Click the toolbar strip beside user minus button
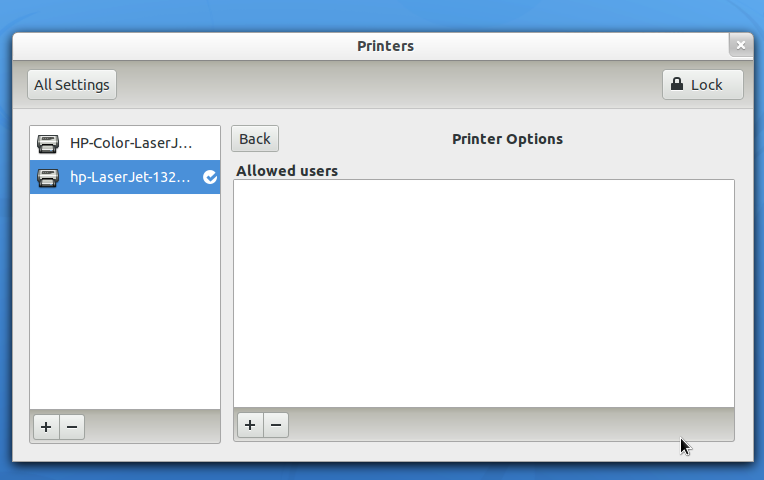 tap(511, 425)
